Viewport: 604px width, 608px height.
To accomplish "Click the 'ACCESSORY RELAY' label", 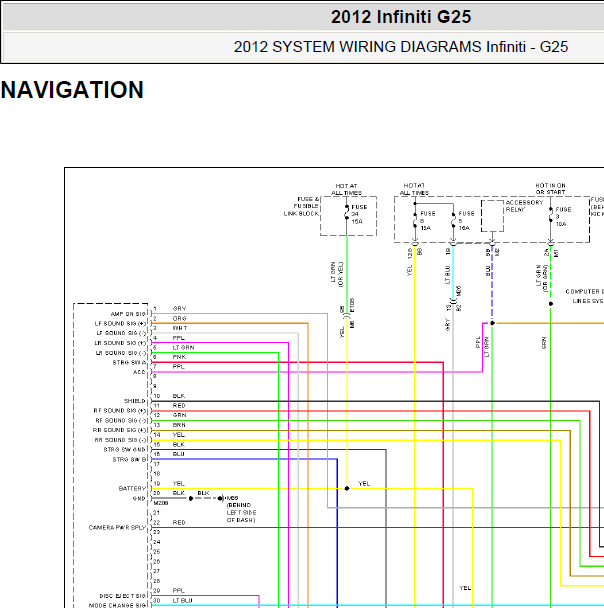I will (524, 206).
